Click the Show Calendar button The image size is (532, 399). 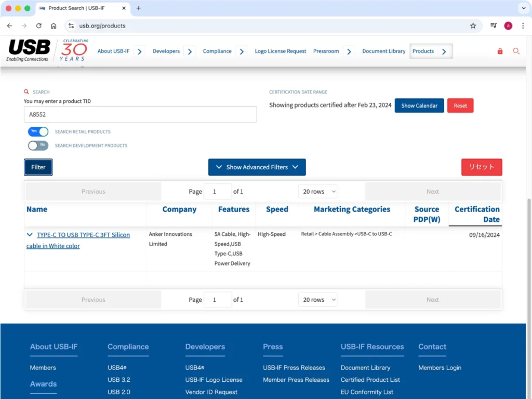(x=419, y=105)
